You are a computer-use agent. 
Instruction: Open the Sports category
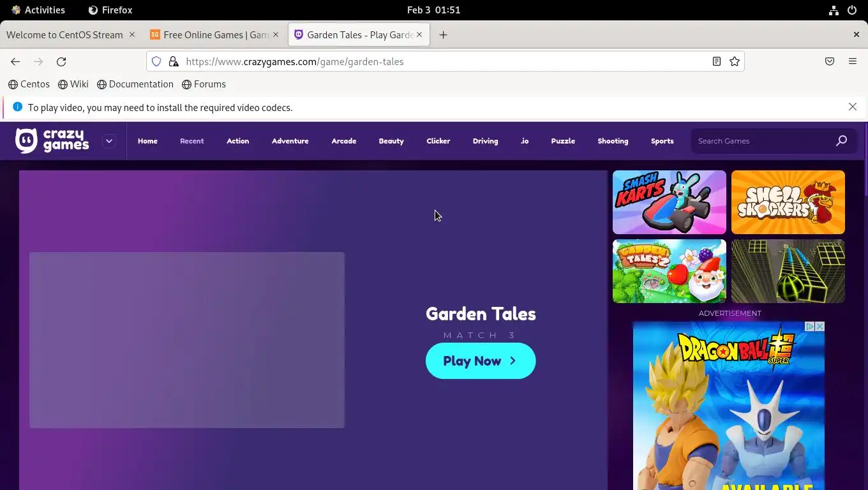pos(662,141)
